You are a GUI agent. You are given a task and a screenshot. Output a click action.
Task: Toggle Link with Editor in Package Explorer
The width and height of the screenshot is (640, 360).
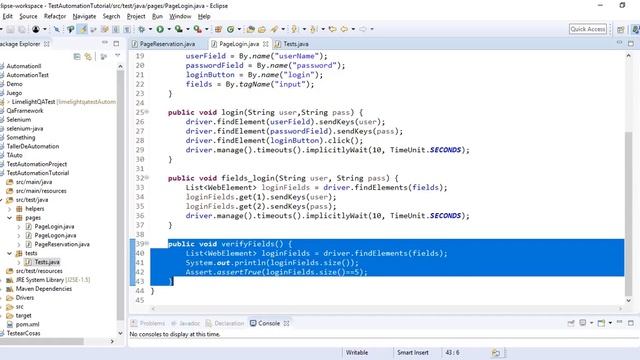[x=88, y=56]
